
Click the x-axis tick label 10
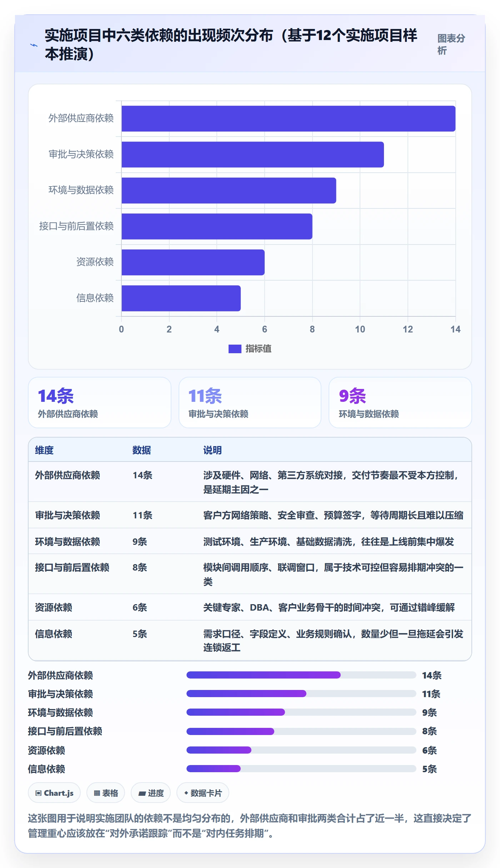click(360, 329)
